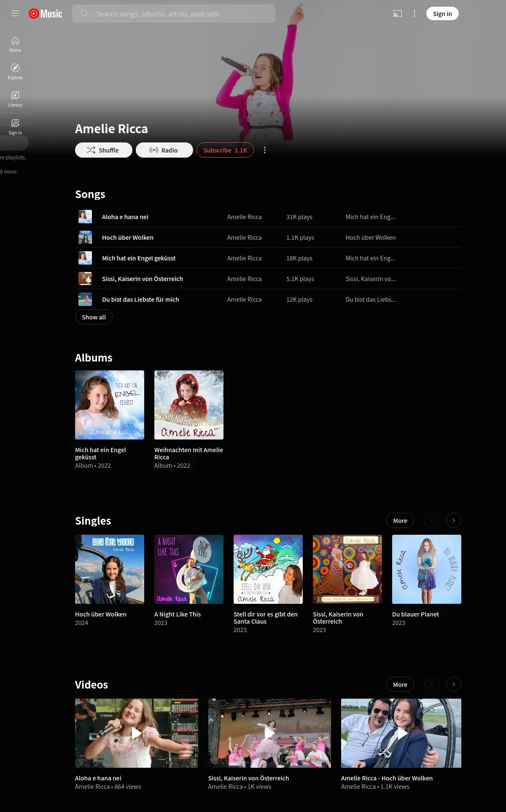Open Explore in sidebar
Viewport: 506px width, 812px height.
coord(15,72)
